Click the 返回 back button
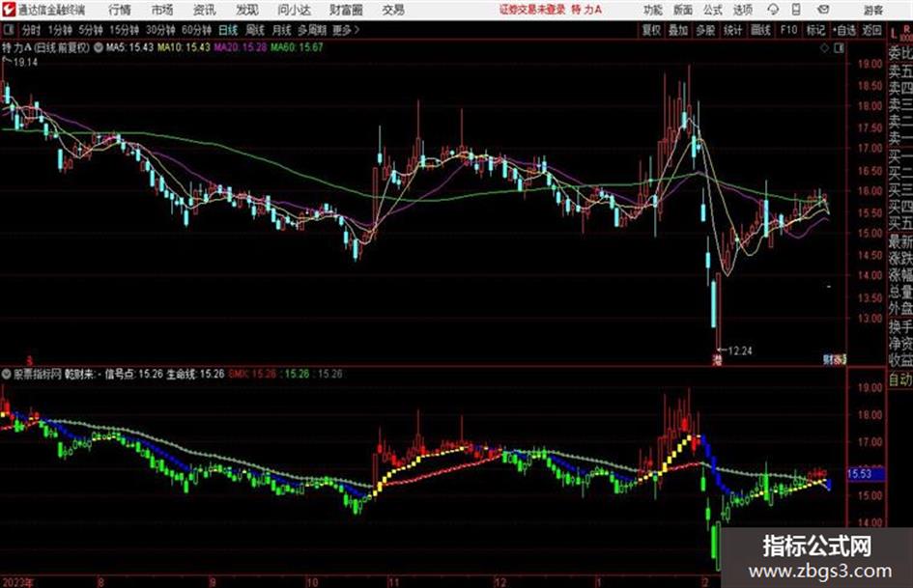 [x=871, y=30]
